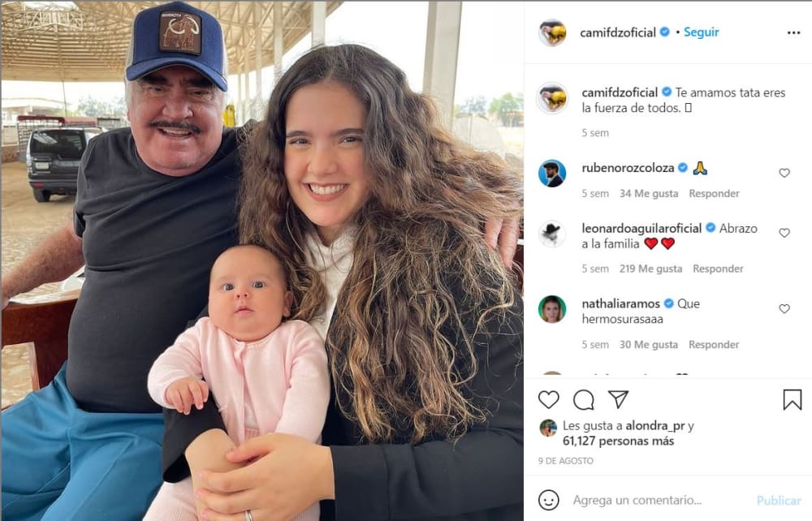Image resolution: width=812 pixels, height=521 pixels.
Task: Open rubenorozcoloza's profile avatar
Action: pos(552,174)
